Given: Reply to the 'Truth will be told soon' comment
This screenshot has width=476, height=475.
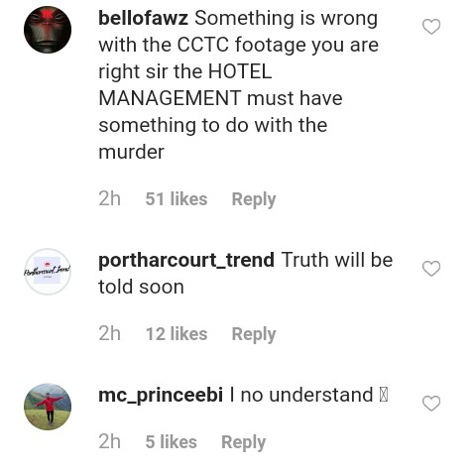Looking at the screenshot, I should 254,334.
